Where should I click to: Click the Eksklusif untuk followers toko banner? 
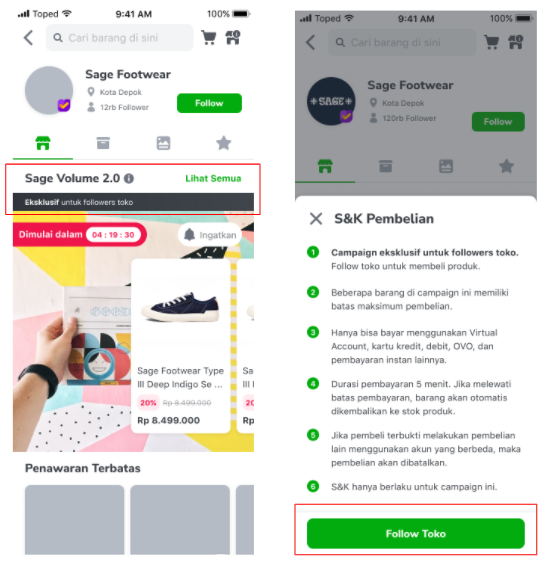pyautogui.click(x=133, y=202)
